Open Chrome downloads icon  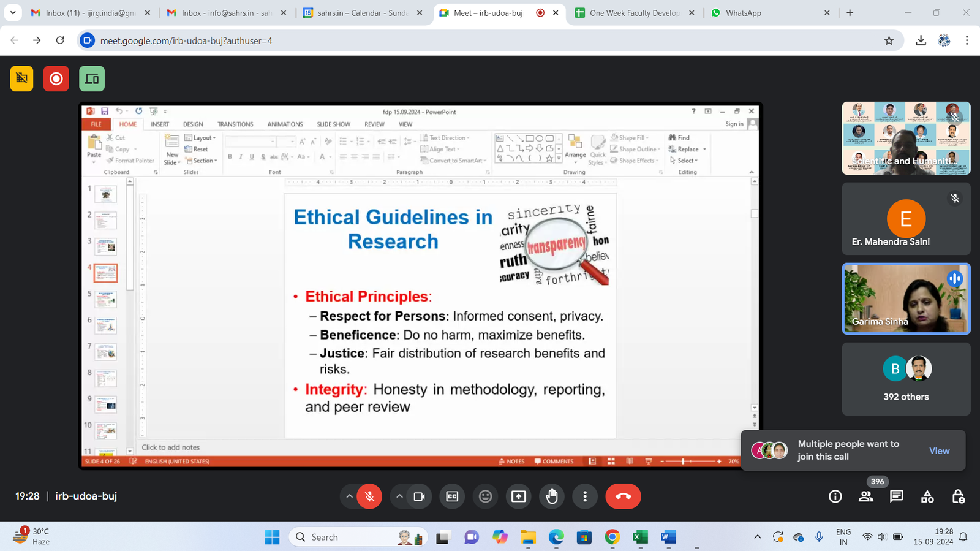[921, 40]
